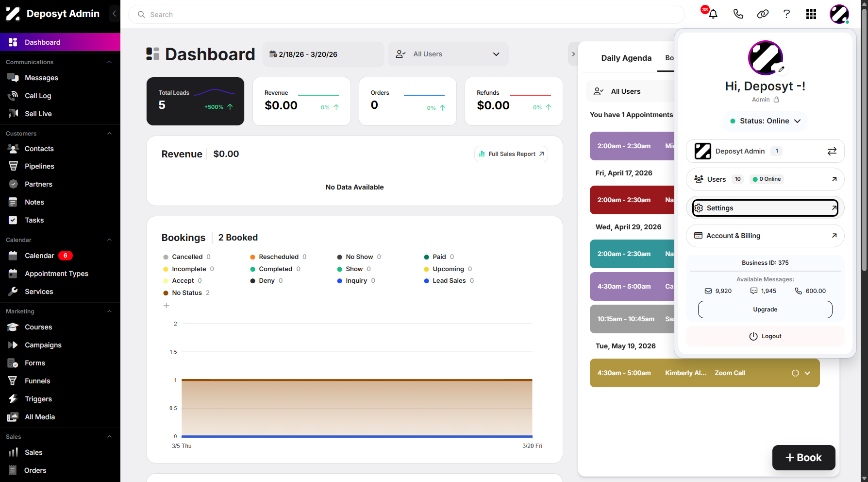Click the phone dialer icon in header

pyautogui.click(x=738, y=14)
